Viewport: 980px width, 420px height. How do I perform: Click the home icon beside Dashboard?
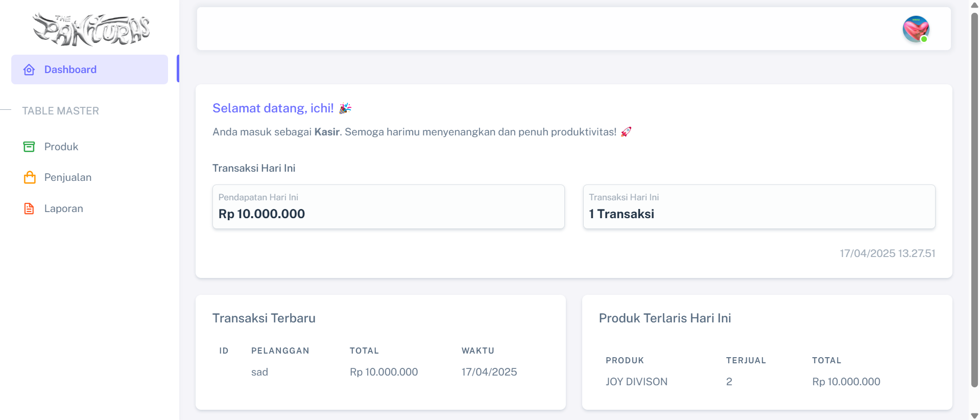click(29, 69)
